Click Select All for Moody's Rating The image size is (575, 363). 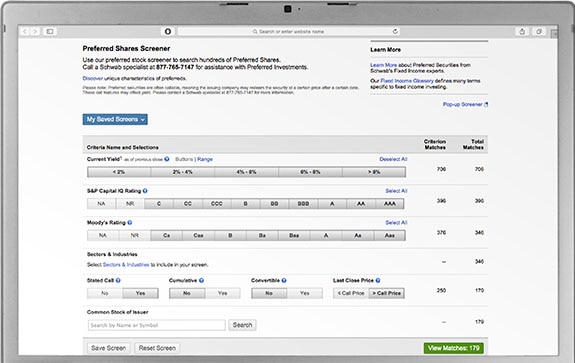(x=396, y=223)
